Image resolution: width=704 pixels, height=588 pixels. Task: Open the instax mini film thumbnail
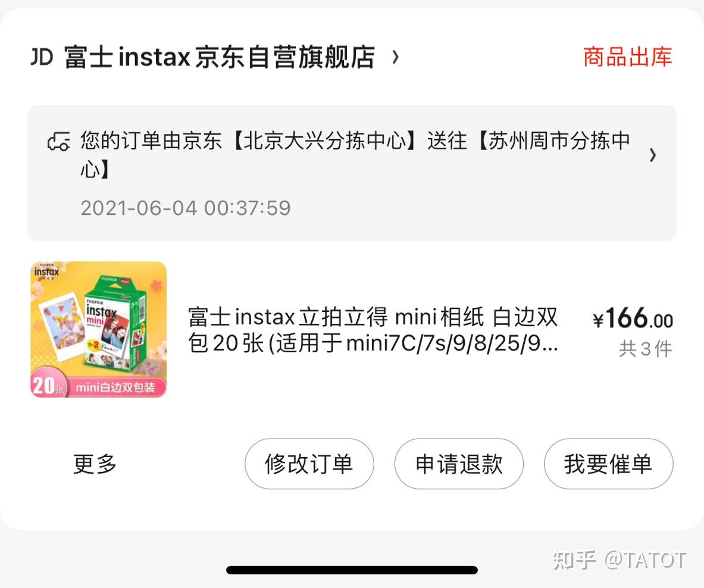tap(98, 330)
